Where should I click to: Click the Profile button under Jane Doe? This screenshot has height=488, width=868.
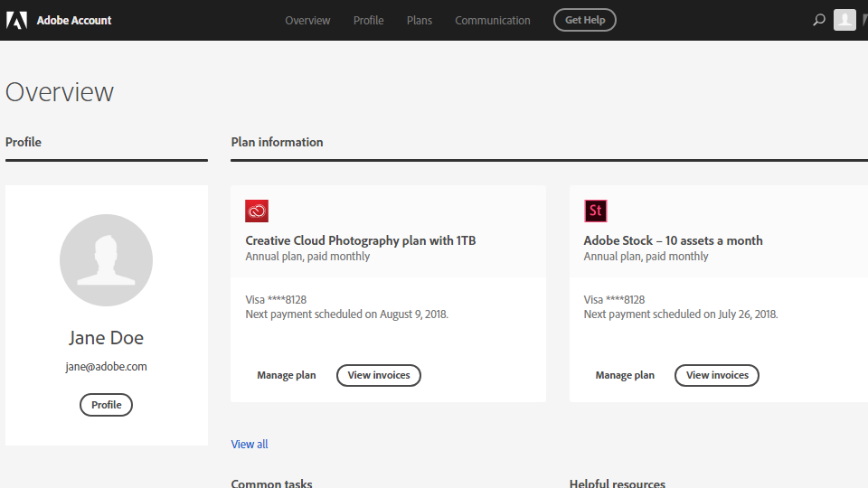pos(106,405)
